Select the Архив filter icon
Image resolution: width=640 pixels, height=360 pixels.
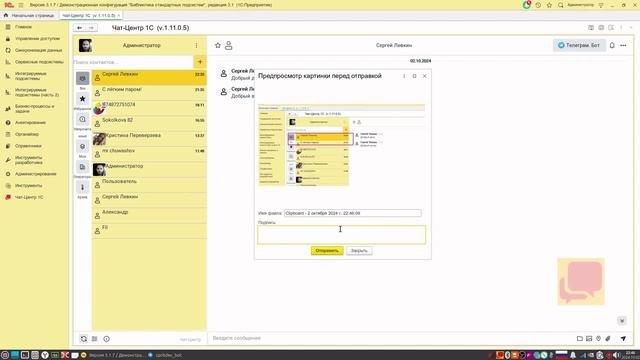[82, 187]
